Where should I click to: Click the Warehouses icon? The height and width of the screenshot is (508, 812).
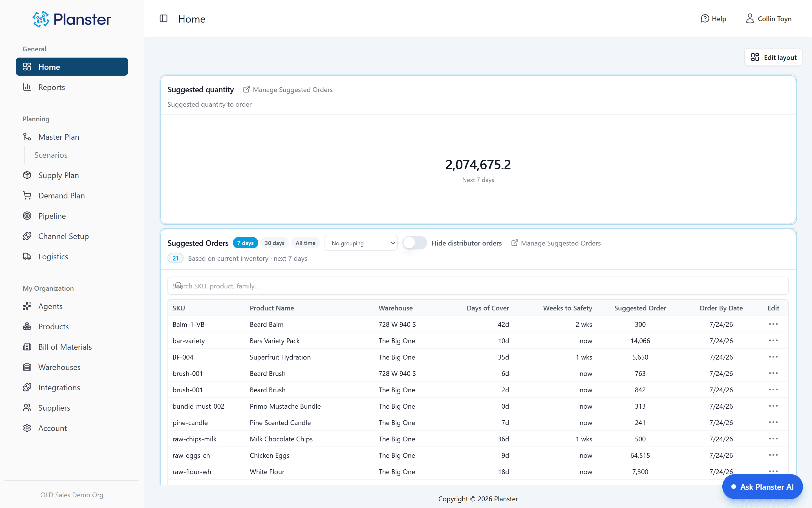[x=27, y=367]
